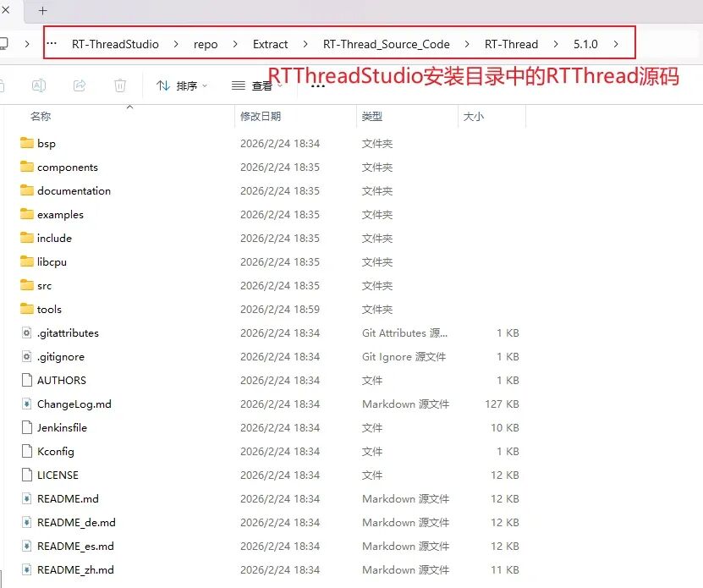Screen dimensions: 703x588
Task: Open a new tab with the plus button
Action: click(x=43, y=10)
